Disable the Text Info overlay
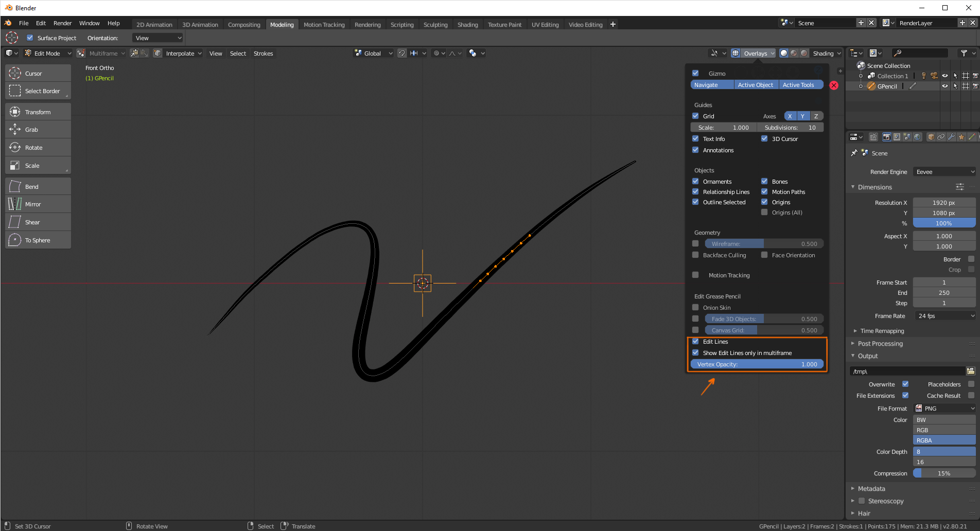This screenshot has height=531, width=980. pyautogui.click(x=695, y=138)
